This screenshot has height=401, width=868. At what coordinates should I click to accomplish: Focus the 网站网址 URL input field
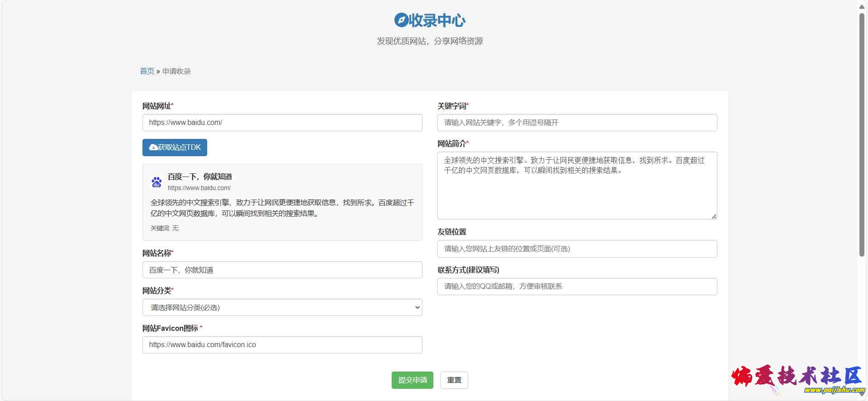[282, 123]
